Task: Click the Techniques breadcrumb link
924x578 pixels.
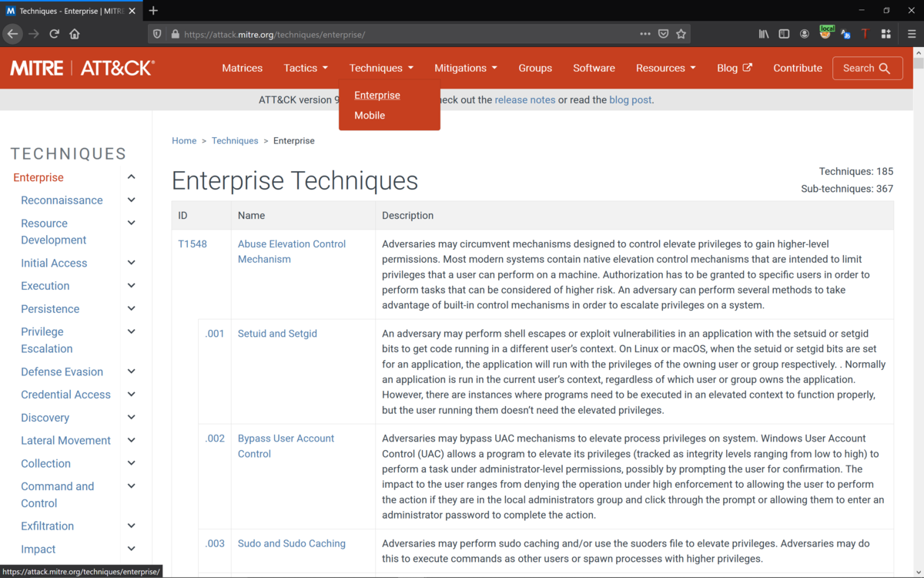Action: (x=235, y=141)
